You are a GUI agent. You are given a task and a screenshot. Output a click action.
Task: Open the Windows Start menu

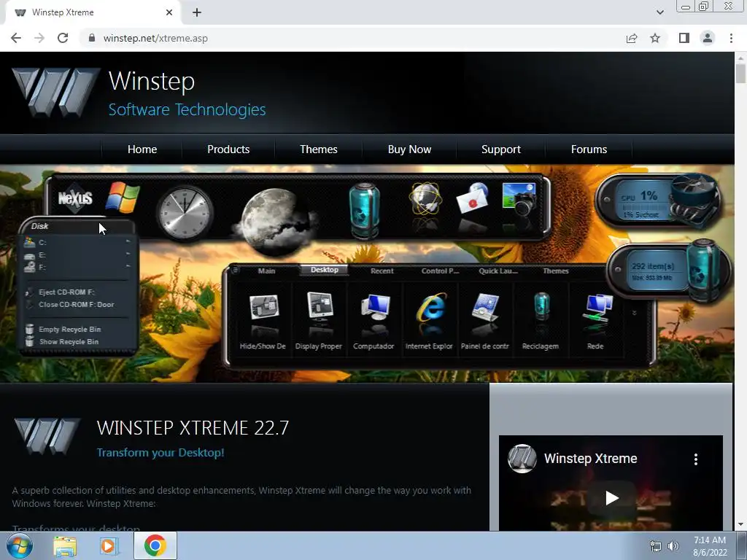[20, 545]
